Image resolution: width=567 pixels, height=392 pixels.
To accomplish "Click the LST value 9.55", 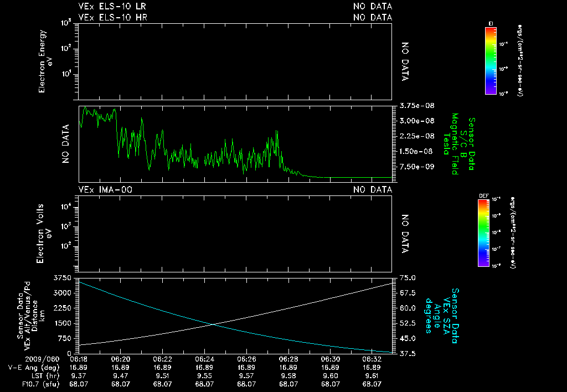I will (204, 376).
